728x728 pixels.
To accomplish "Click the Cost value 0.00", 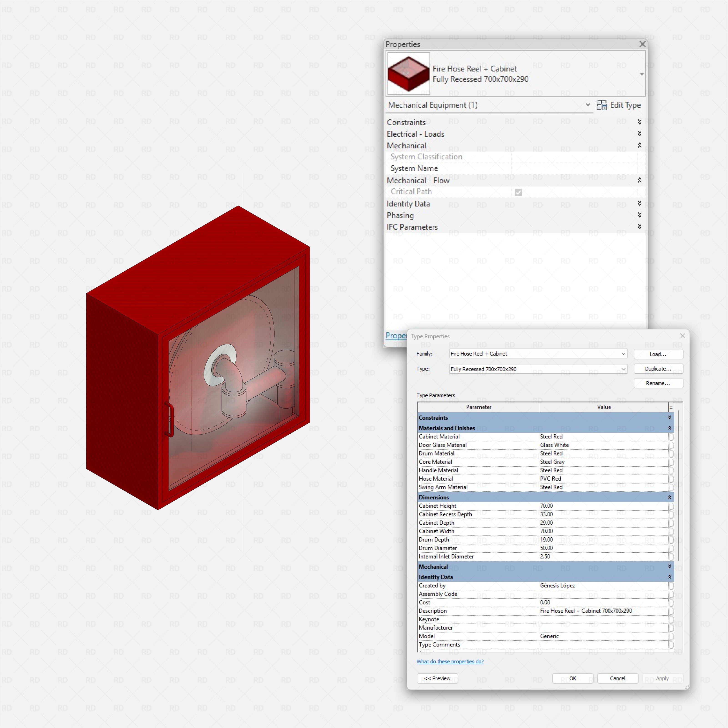I will pos(604,602).
